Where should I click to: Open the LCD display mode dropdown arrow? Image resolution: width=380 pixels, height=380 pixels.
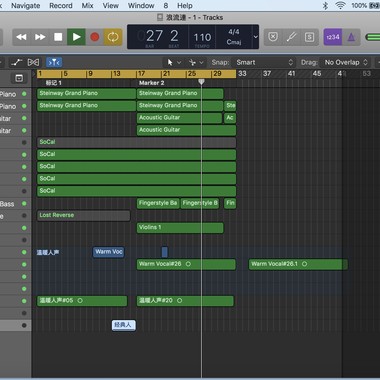255,37
